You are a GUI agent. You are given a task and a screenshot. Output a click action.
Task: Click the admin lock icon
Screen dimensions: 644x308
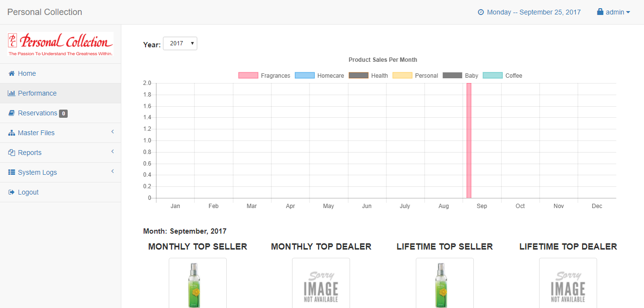[600, 12]
